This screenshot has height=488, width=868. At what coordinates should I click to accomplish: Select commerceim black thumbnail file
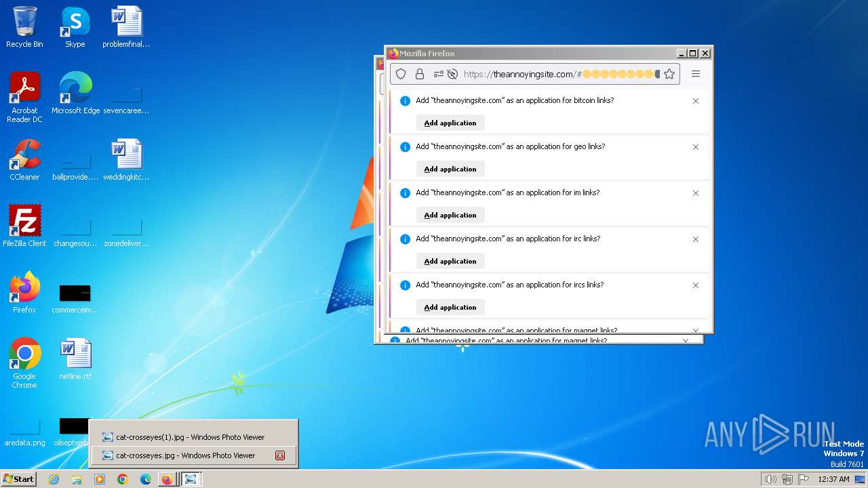75,299
